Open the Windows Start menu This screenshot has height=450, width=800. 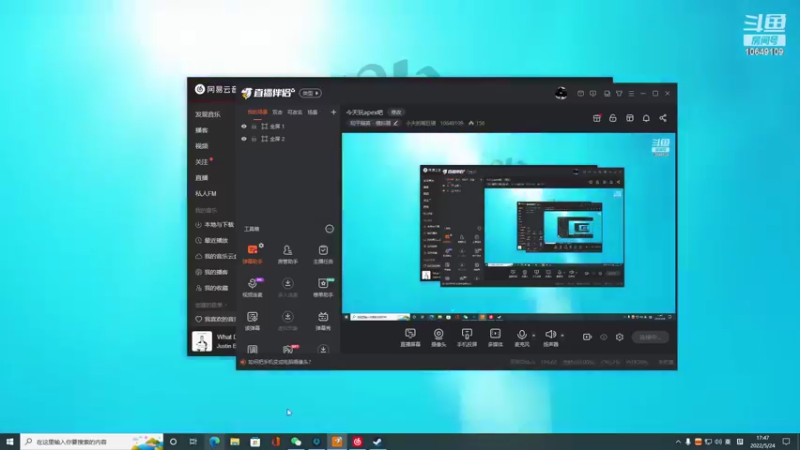coord(10,442)
